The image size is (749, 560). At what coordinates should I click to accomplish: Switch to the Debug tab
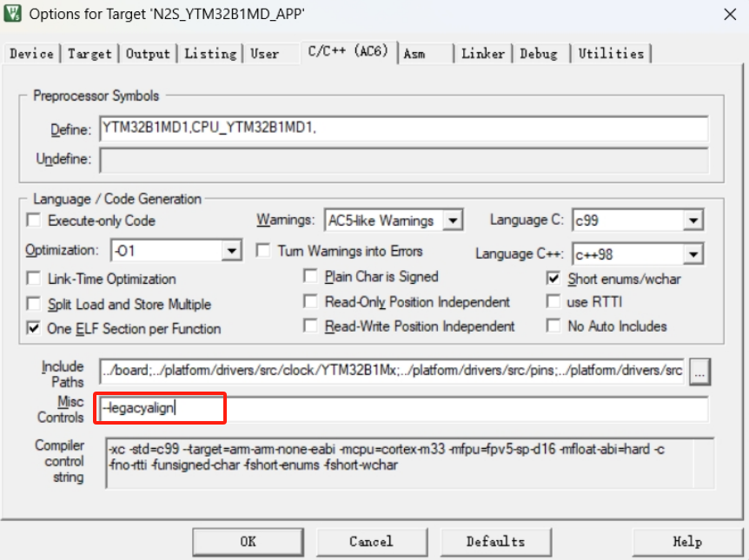(539, 54)
